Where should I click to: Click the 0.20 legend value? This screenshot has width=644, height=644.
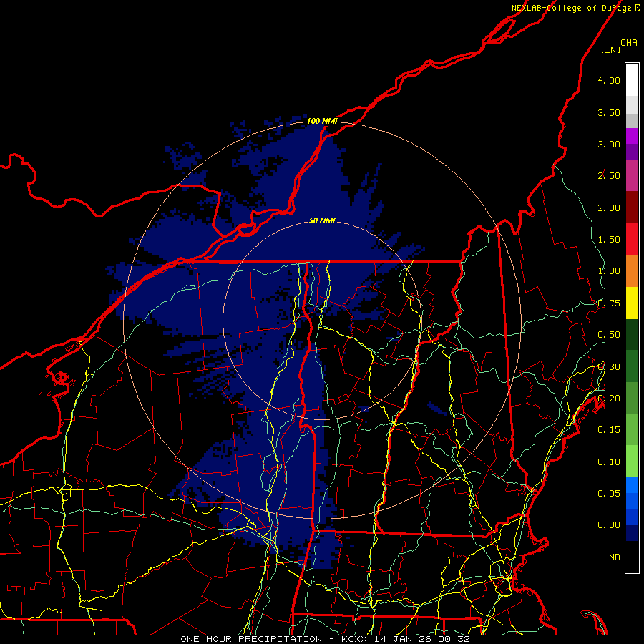tap(609, 399)
